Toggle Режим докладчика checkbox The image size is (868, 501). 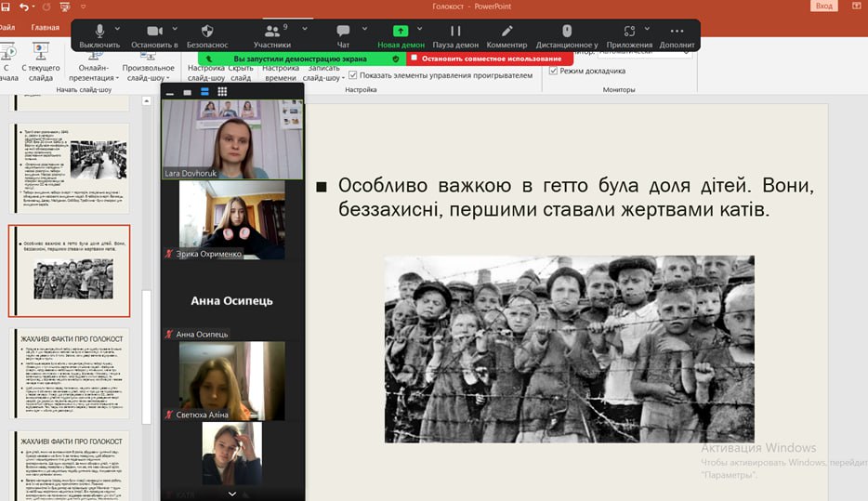pos(553,71)
